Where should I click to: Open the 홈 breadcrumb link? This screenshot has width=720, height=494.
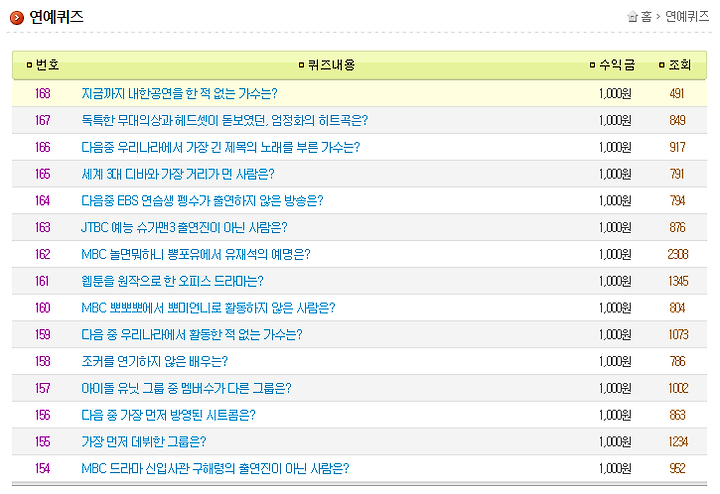coord(647,17)
